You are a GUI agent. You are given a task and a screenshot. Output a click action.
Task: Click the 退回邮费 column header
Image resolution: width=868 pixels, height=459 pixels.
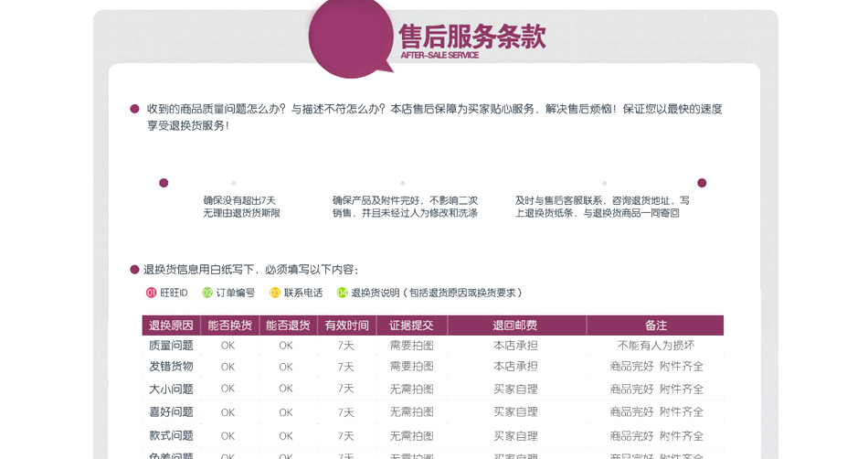point(515,326)
